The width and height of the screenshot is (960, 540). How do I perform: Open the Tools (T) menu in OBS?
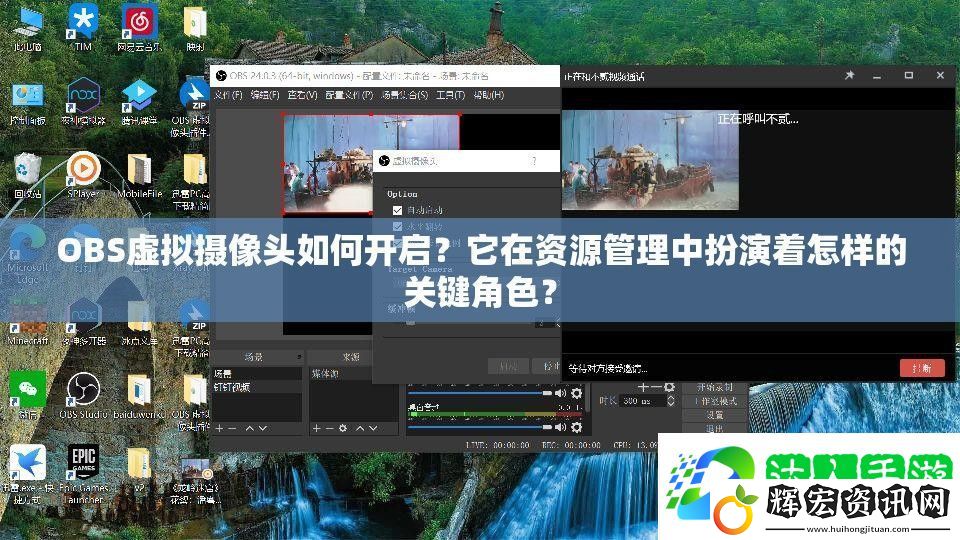[x=451, y=96]
